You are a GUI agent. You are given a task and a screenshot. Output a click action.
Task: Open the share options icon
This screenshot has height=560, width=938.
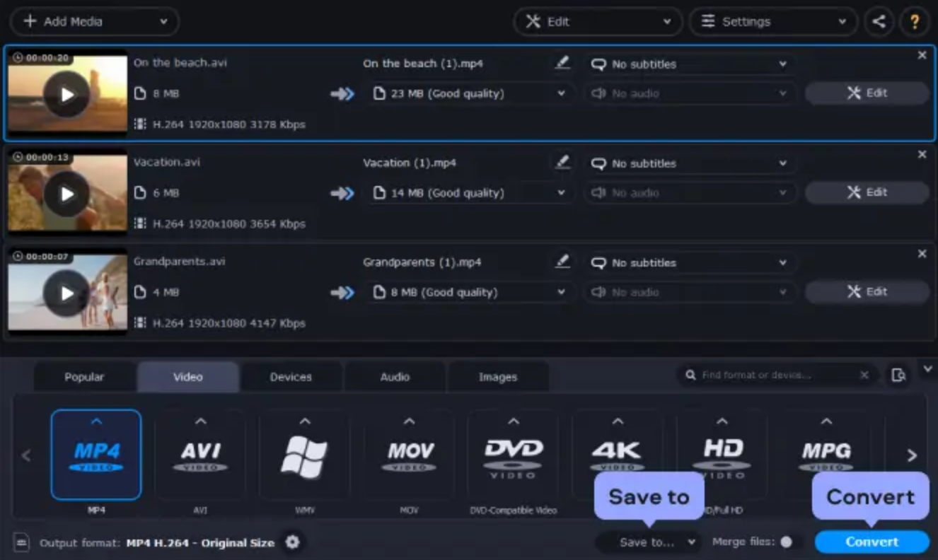[x=879, y=21]
